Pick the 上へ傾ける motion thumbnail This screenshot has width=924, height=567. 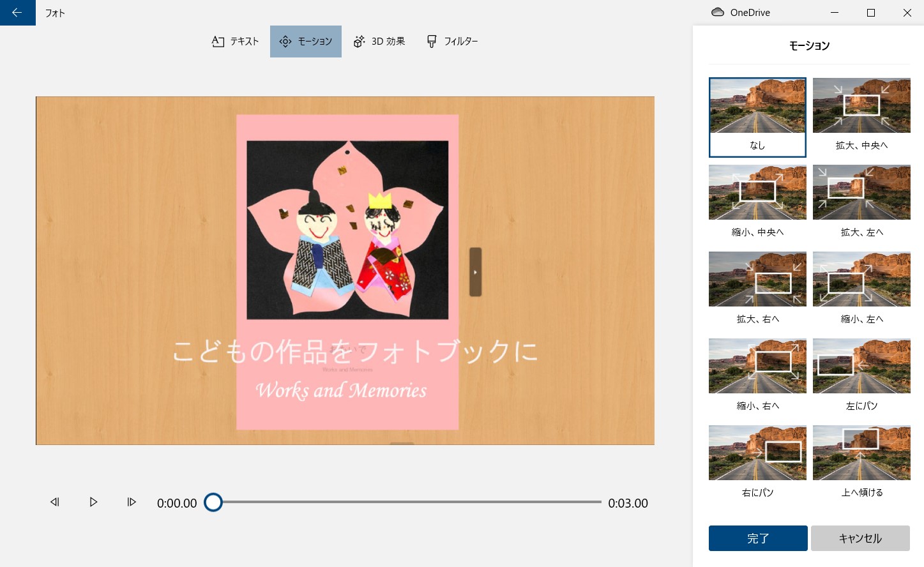[861, 453]
